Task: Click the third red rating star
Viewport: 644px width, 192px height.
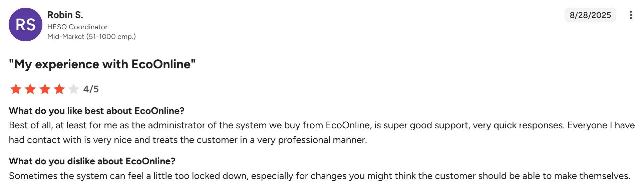Action: (x=45, y=89)
